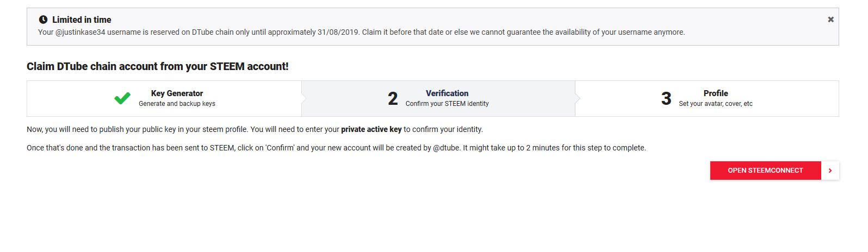Click the "Limited in time" heading
868x252 pixels.
(x=82, y=20)
